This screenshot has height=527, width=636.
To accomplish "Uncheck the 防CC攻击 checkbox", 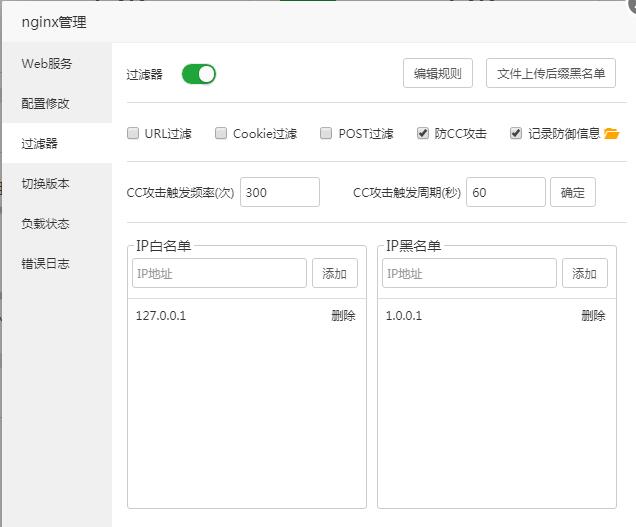I will [x=424, y=133].
